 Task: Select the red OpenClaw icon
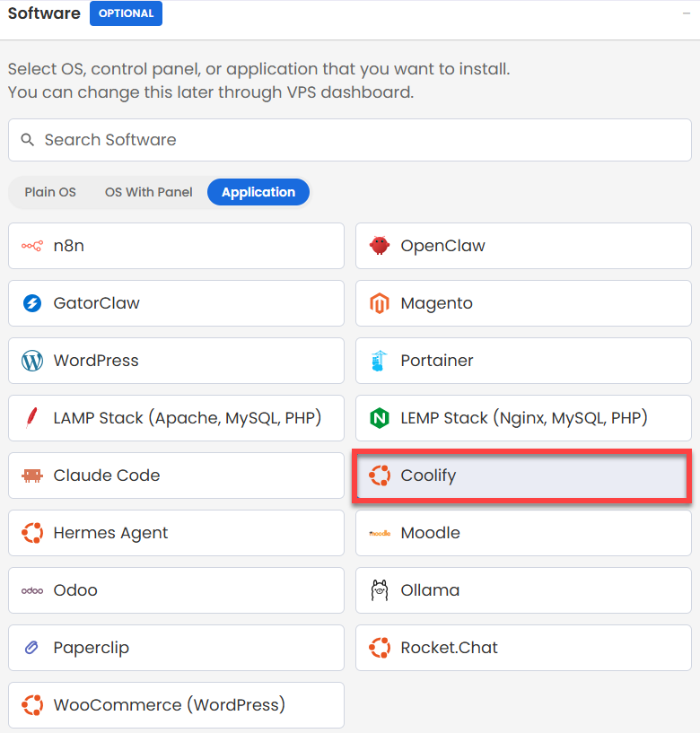click(380, 246)
